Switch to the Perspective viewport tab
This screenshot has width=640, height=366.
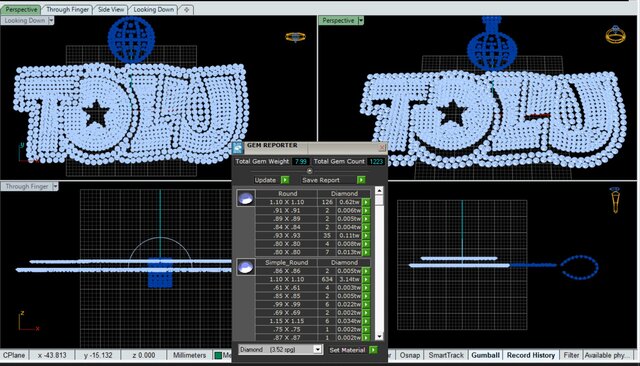(21, 9)
